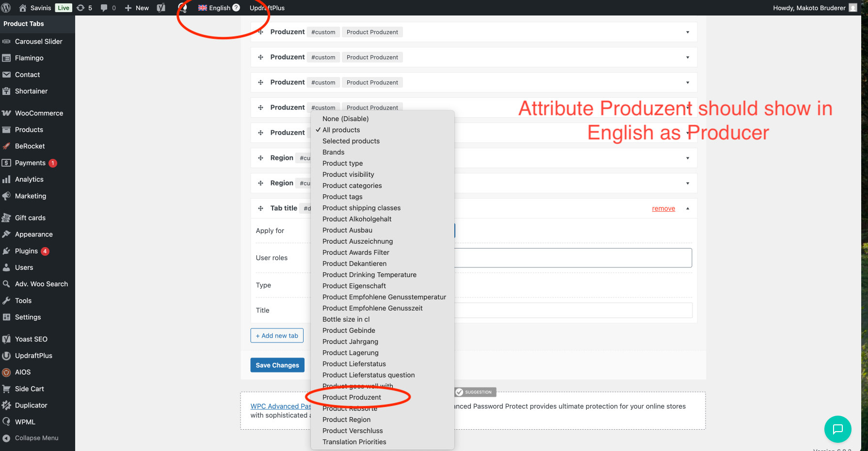The width and height of the screenshot is (868, 451).
Task: Choose Product Produzent from the dropdown list
Action: pyautogui.click(x=352, y=397)
